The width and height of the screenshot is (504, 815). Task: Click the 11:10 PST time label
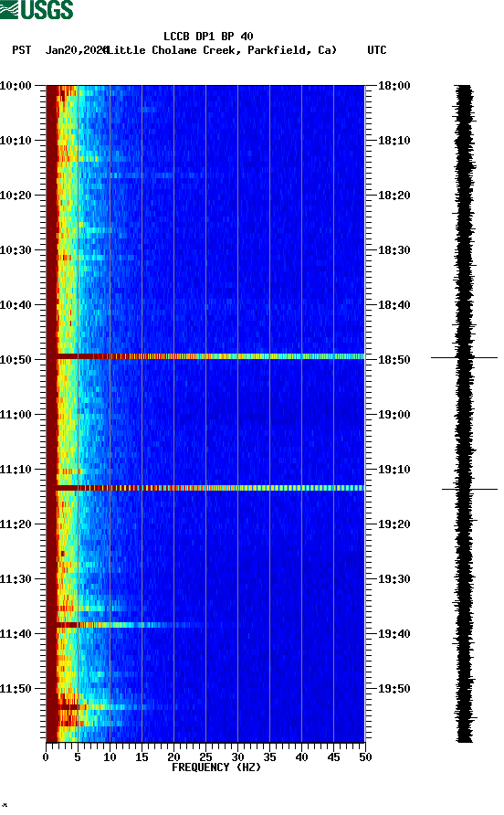(16, 470)
